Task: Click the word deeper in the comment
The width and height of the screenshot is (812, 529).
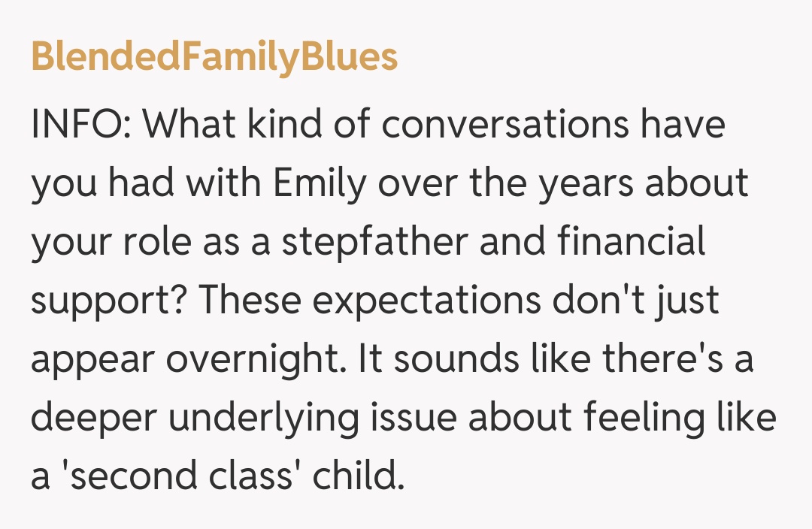Action: 92,419
